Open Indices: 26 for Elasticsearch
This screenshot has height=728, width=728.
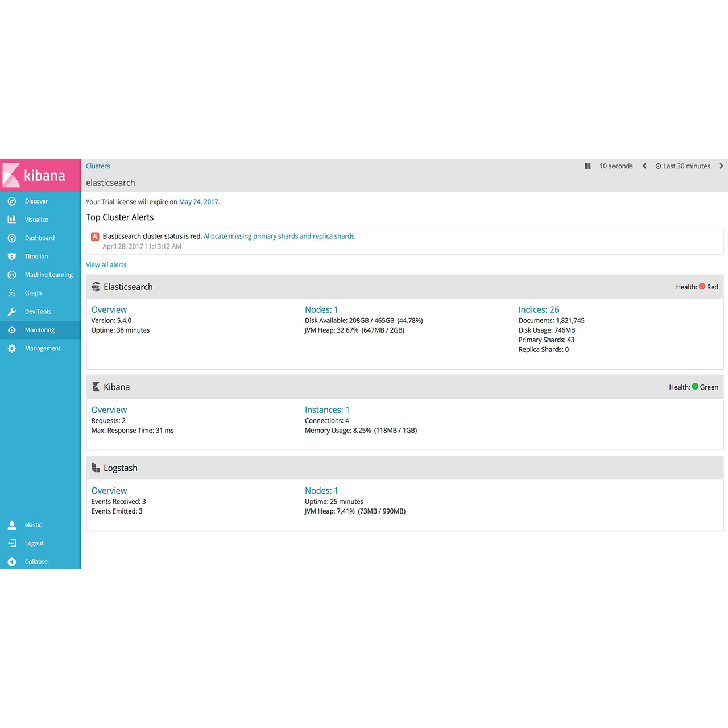pos(538,309)
